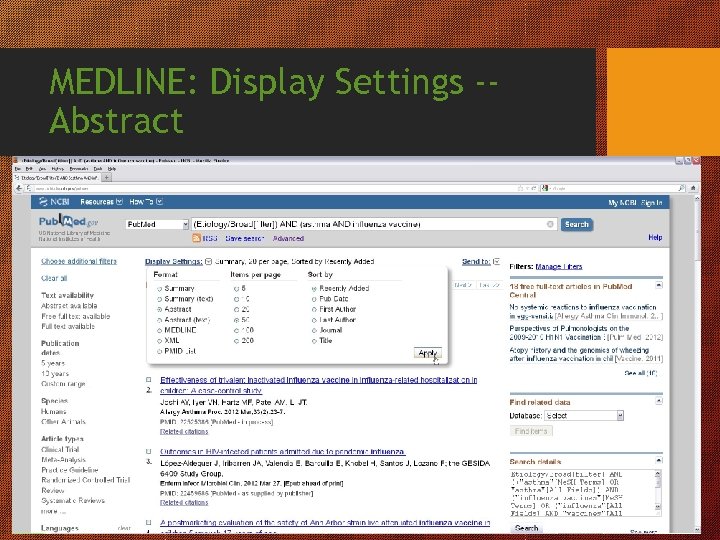Open the Advanced search link

tap(288, 238)
